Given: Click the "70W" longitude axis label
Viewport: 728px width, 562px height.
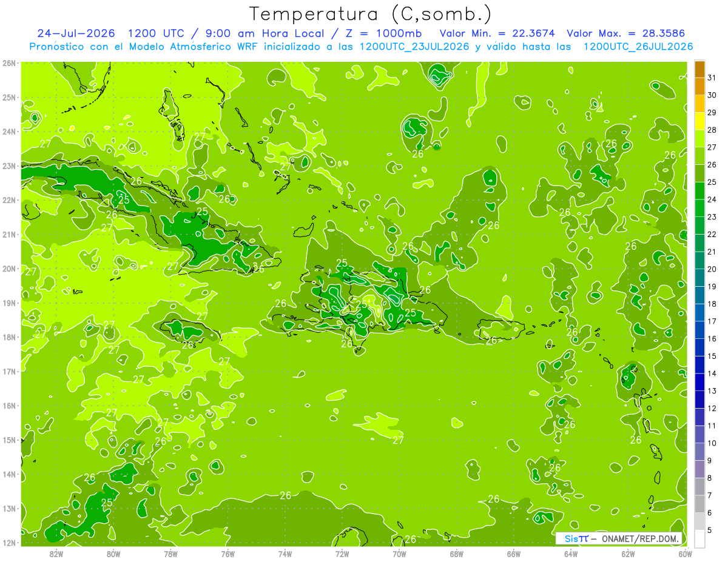Looking at the screenshot, I should pos(399,554).
